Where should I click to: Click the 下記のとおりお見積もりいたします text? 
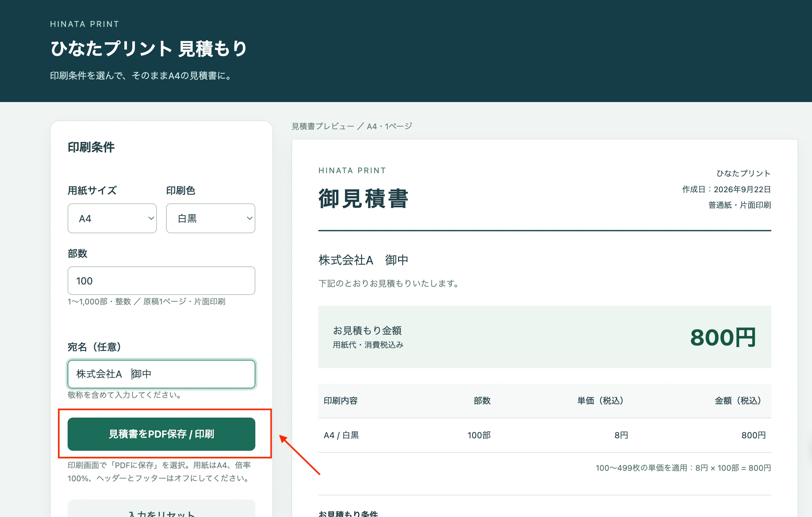(390, 283)
